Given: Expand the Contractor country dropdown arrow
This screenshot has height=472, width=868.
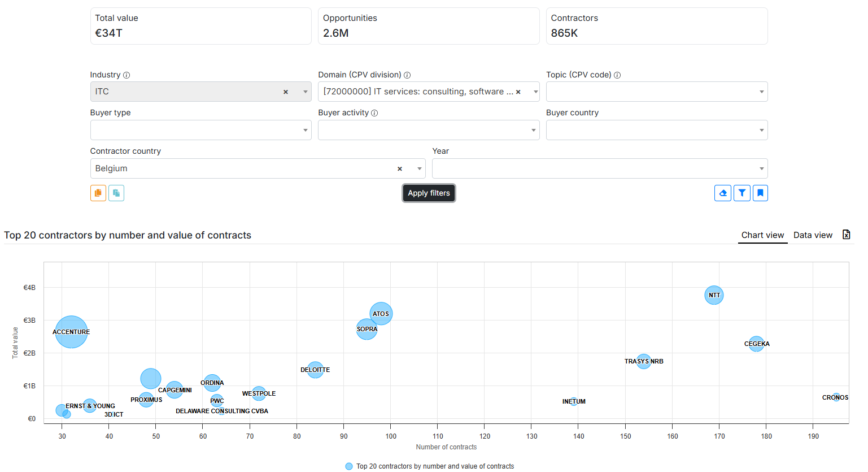Looking at the screenshot, I should 419,168.
